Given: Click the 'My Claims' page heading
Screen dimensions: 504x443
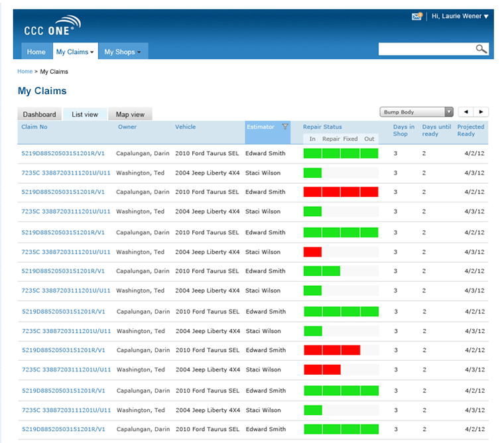Looking at the screenshot, I should [42, 91].
